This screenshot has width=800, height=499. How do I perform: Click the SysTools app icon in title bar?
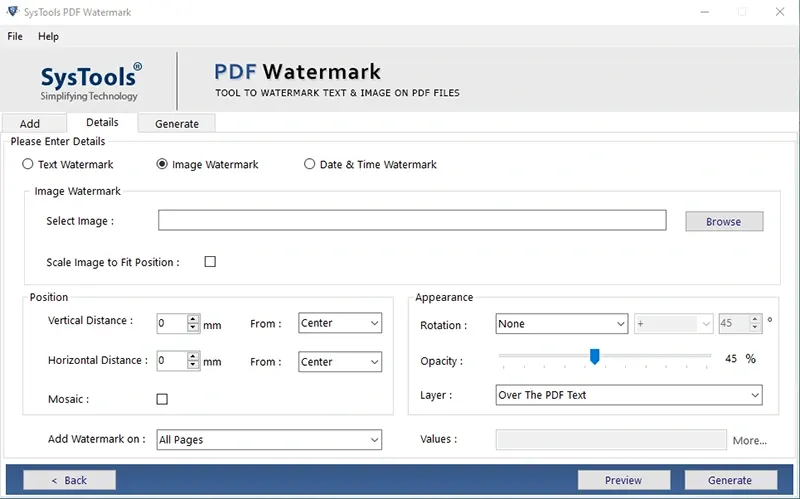(13, 11)
